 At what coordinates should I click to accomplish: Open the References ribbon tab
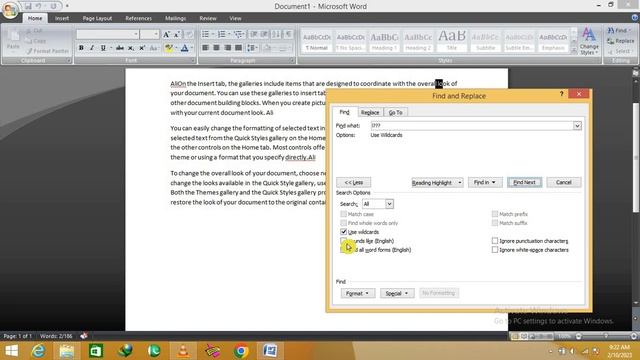(x=138, y=18)
